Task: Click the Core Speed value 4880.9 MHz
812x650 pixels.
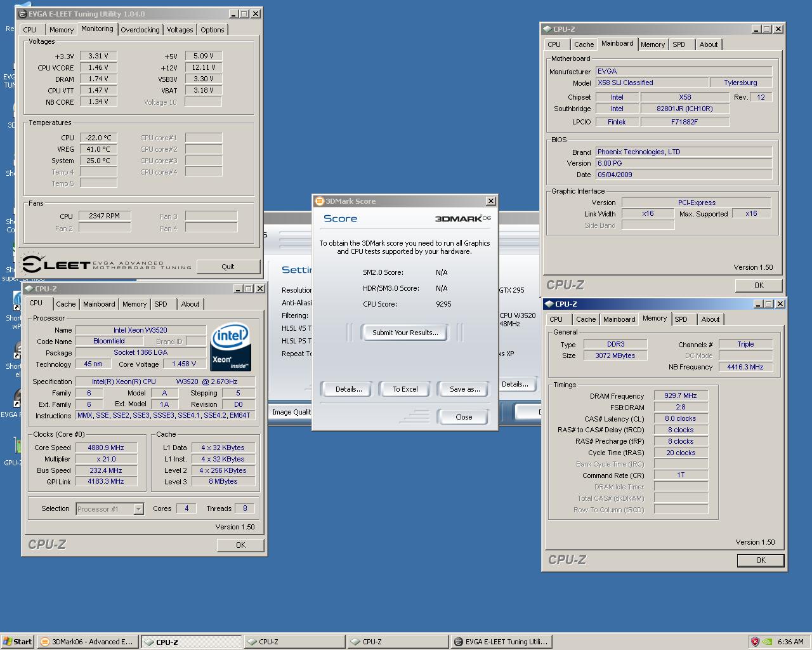Action: [x=105, y=448]
